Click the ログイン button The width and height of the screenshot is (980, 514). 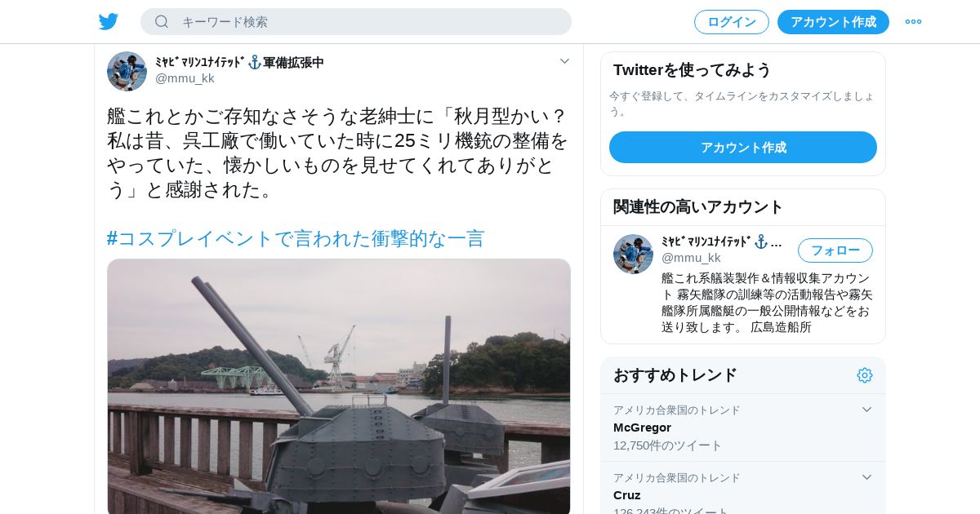coord(732,22)
